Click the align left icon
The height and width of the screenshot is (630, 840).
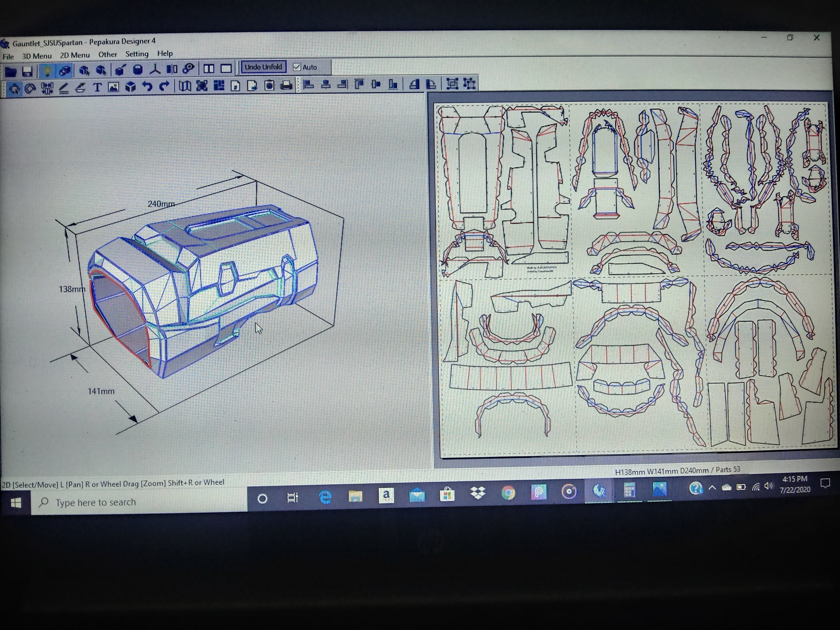pyautogui.click(x=308, y=84)
